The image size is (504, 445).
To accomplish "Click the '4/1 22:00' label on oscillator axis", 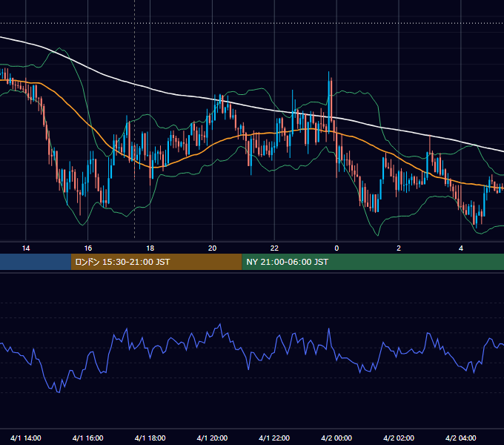I will click(x=274, y=438).
